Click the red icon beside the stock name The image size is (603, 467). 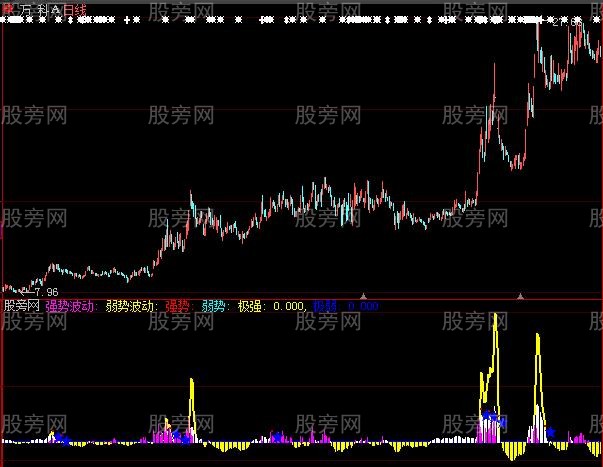pos(8,8)
